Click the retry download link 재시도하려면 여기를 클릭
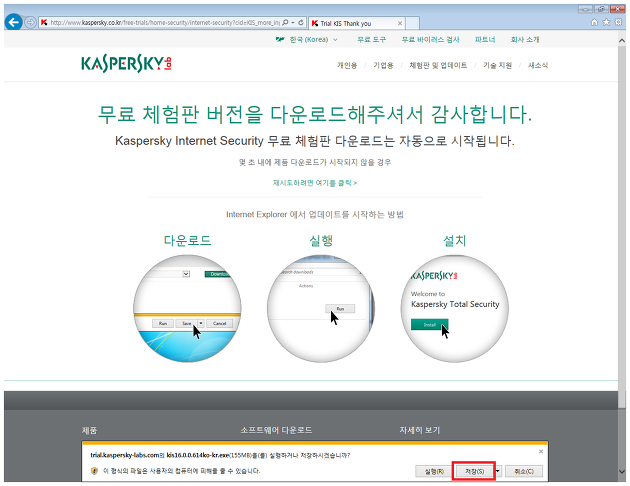The image size is (630, 486). coord(315,183)
